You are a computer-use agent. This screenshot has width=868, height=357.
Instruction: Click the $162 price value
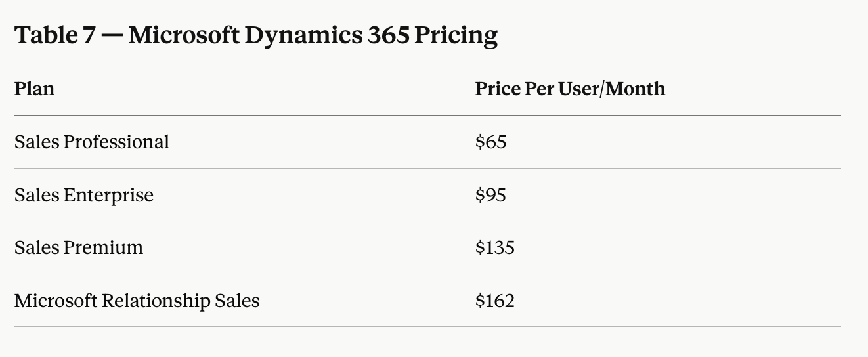[x=495, y=301]
